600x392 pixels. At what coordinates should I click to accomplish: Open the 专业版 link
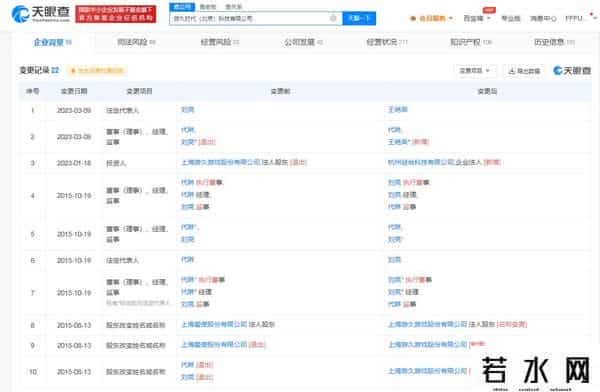pyautogui.click(x=511, y=18)
